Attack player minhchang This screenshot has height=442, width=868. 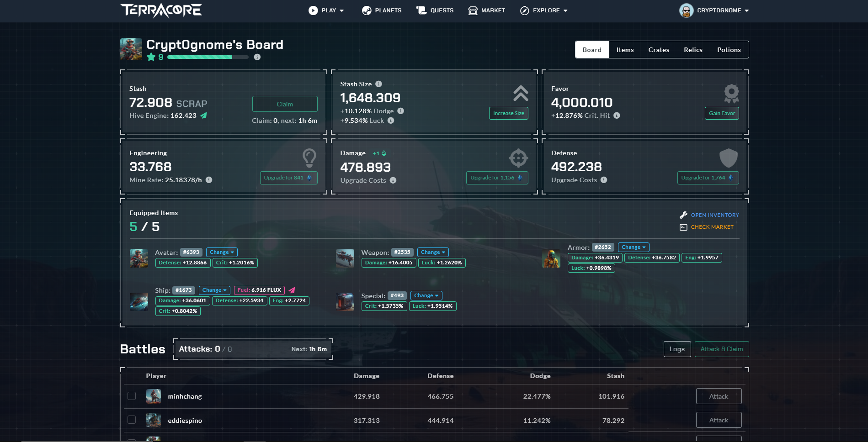(719, 396)
